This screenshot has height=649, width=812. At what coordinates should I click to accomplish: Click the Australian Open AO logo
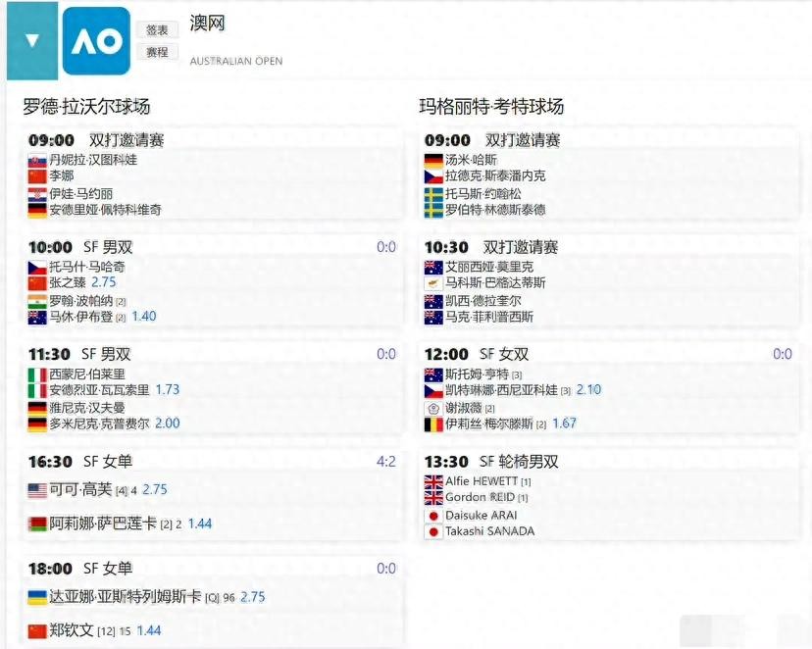coord(96,41)
